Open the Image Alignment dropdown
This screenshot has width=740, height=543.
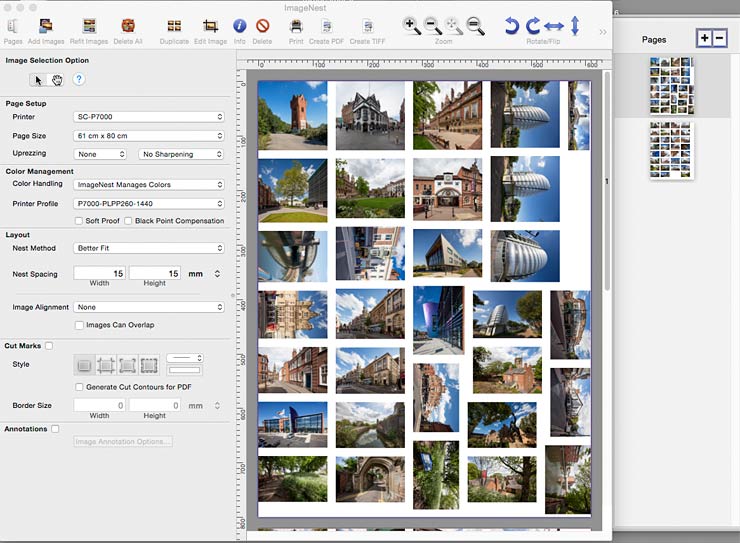[149, 307]
